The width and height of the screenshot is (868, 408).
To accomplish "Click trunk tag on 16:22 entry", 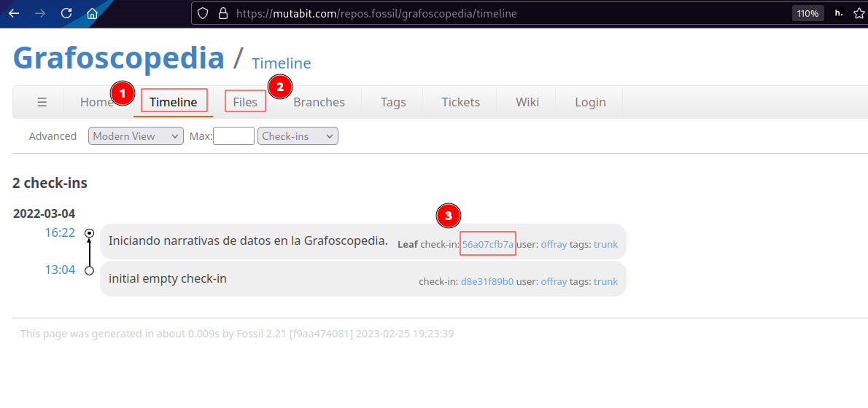I will point(605,244).
